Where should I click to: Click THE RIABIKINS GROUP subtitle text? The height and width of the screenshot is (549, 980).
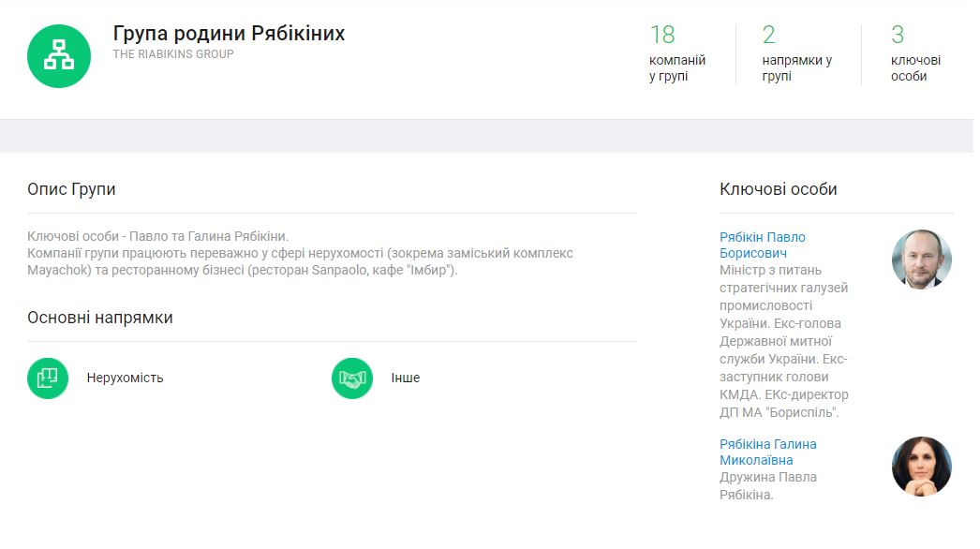173,54
